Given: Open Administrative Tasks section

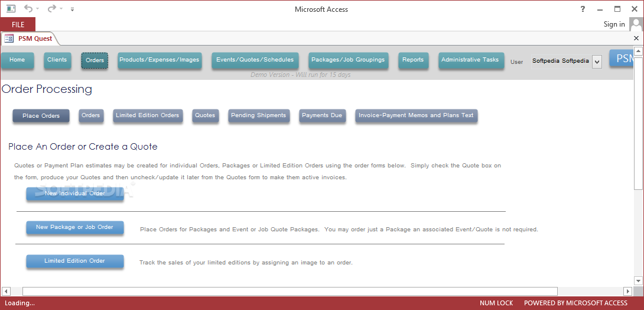Looking at the screenshot, I should click(x=470, y=60).
